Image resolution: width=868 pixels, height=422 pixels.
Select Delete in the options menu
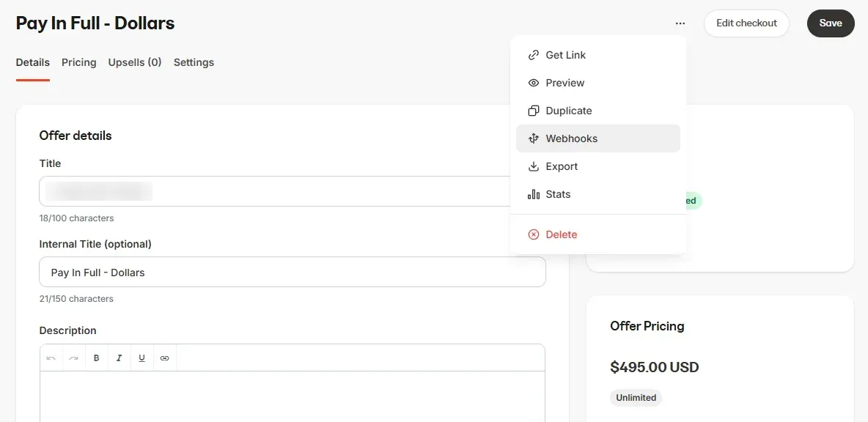click(598, 234)
